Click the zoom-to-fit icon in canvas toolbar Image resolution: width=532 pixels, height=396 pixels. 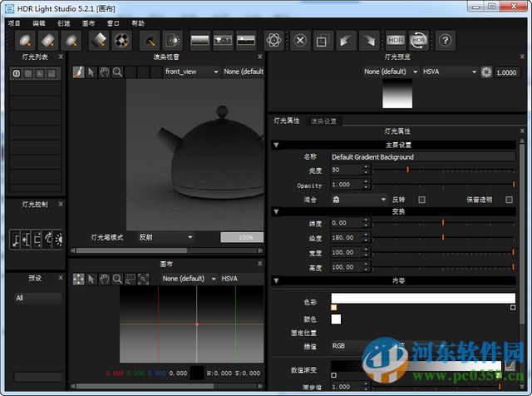(x=143, y=280)
